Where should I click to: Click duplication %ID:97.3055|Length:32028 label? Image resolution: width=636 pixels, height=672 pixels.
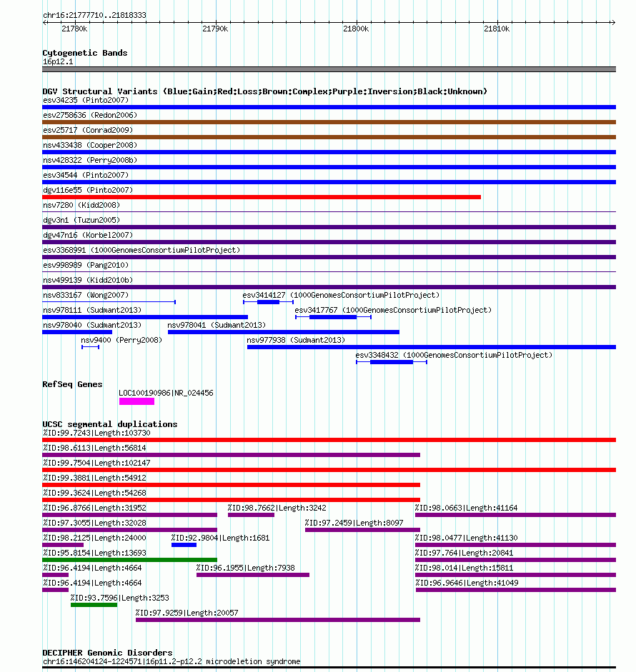94,523
